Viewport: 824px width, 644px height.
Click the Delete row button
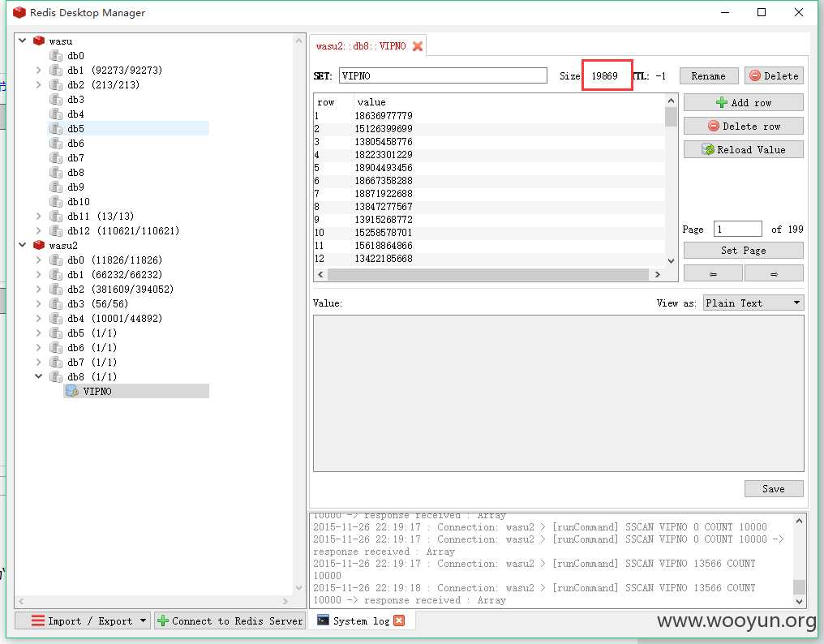tap(744, 127)
